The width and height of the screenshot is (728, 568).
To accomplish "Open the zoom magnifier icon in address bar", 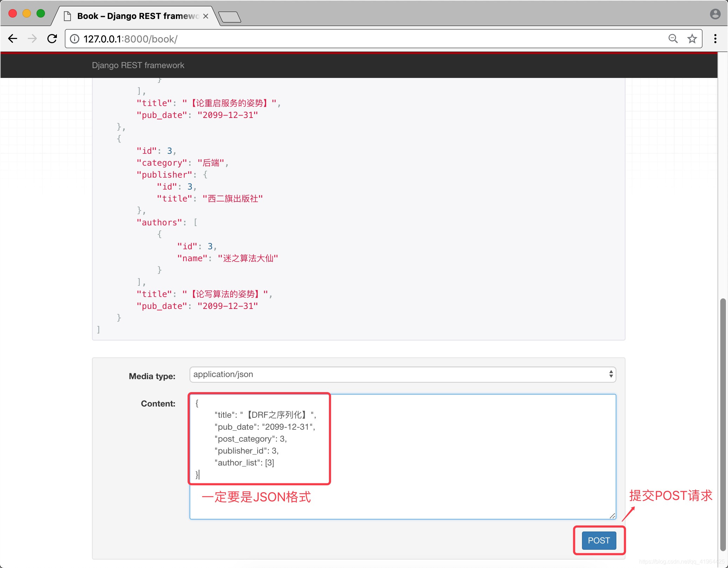I will click(x=673, y=39).
